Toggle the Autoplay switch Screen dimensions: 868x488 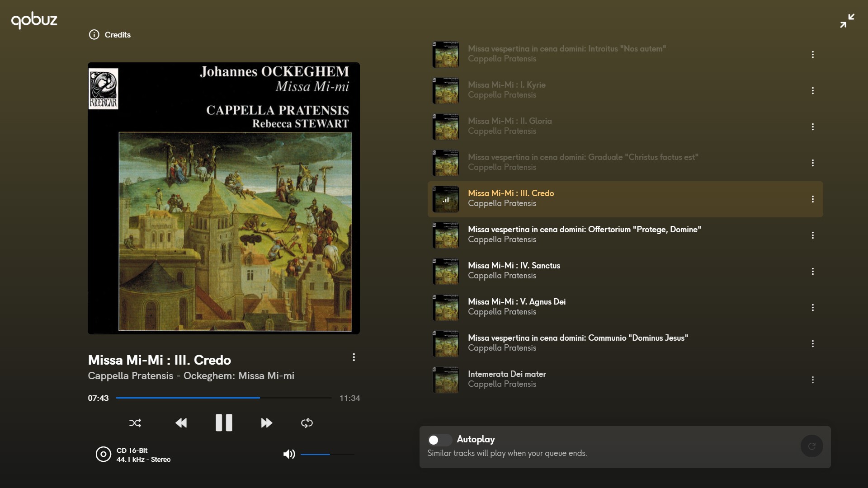(x=439, y=440)
